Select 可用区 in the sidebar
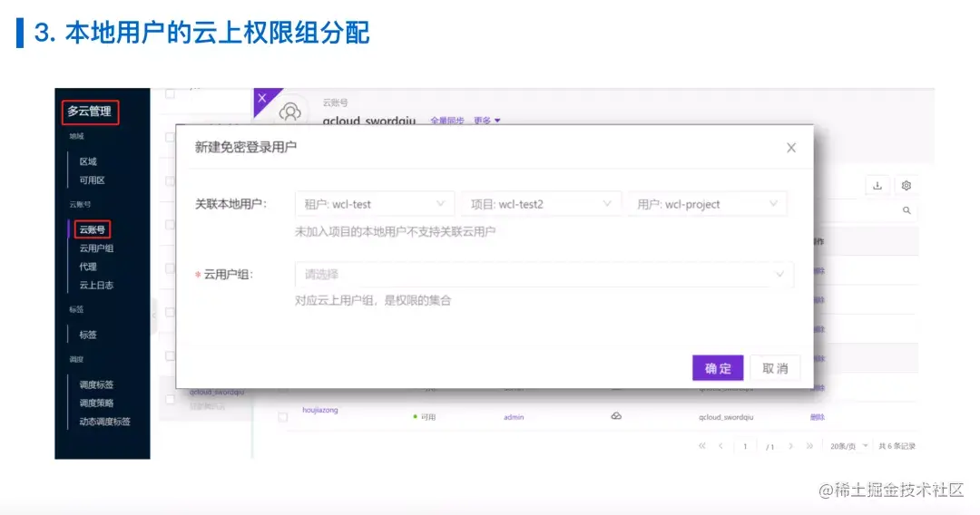 tap(92, 180)
